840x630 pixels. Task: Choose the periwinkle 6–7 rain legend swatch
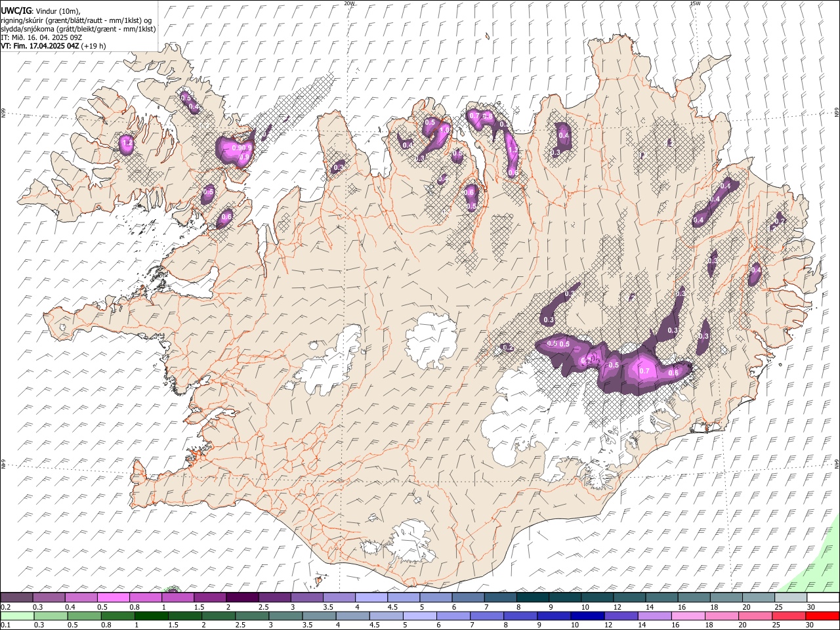[453, 616]
